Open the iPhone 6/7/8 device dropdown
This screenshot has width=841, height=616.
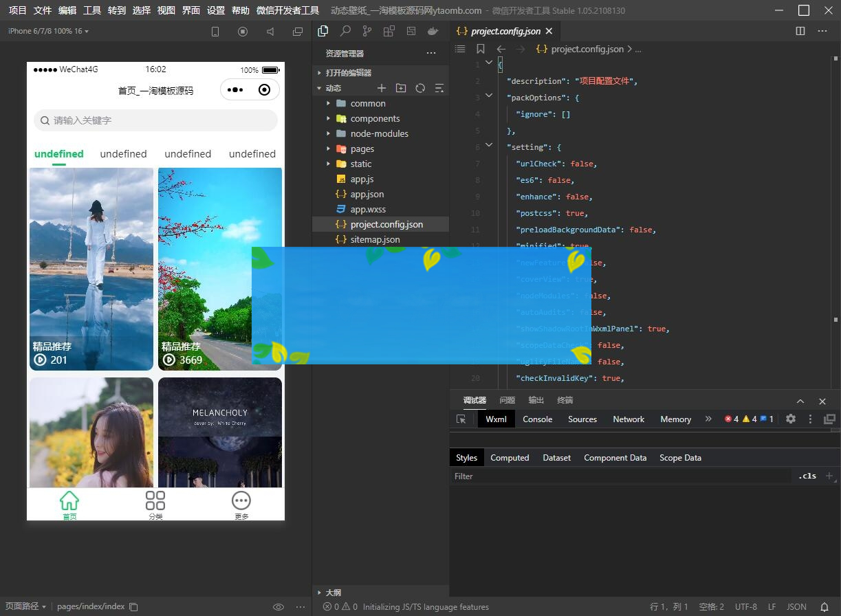click(x=48, y=31)
